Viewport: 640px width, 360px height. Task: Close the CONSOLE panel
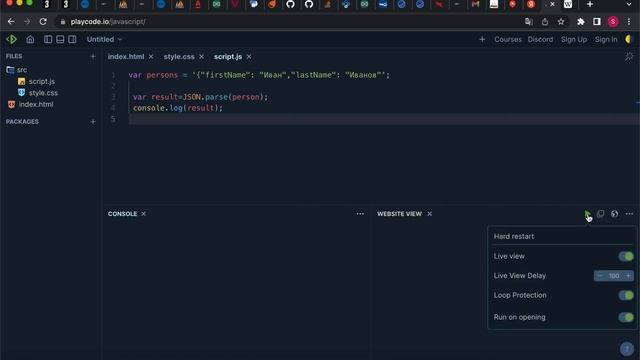tap(144, 214)
